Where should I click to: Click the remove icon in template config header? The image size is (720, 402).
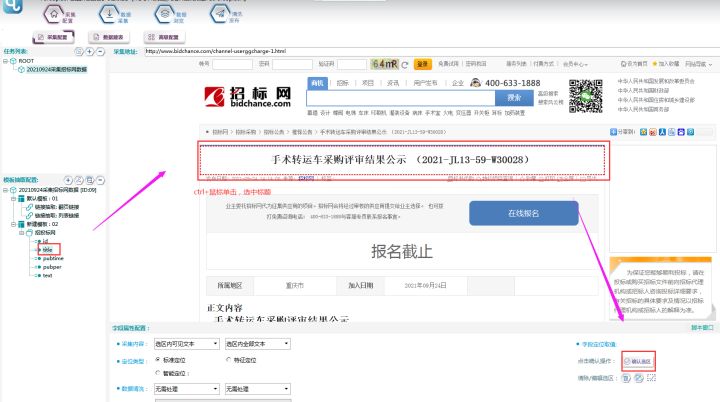pyautogui.click(x=100, y=180)
